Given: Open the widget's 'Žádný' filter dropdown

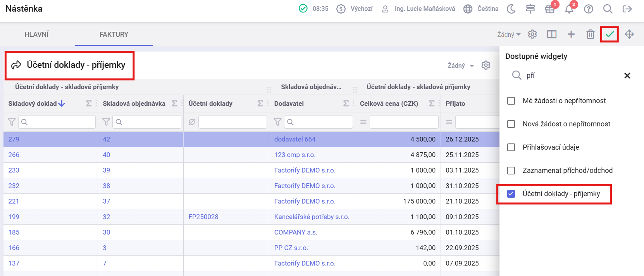Looking at the screenshot, I should pos(460,66).
